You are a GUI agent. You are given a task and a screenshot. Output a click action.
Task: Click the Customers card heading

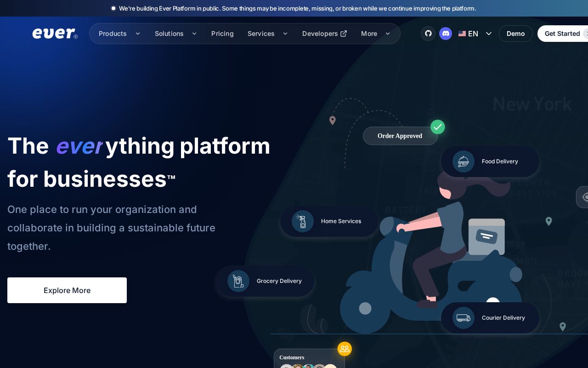tap(292, 357)
